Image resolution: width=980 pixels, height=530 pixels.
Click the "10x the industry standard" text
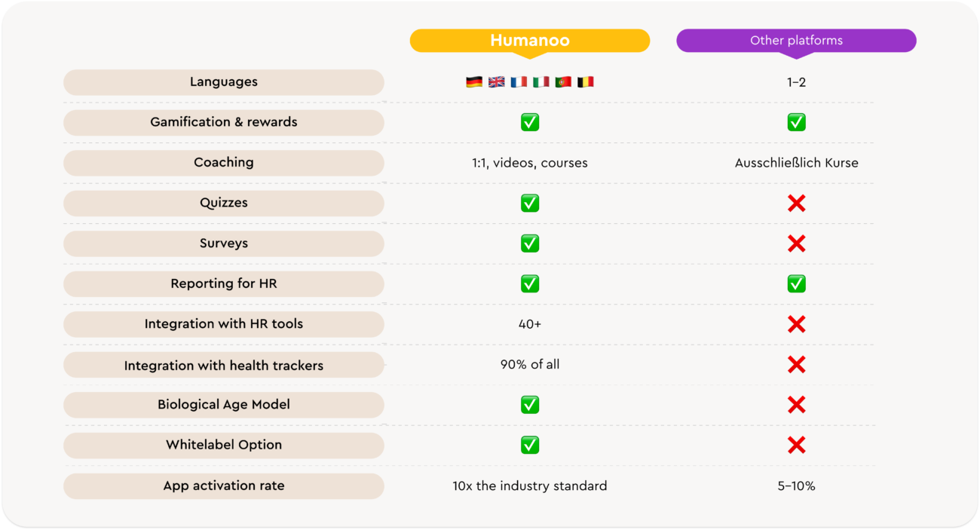click(529, 486)
